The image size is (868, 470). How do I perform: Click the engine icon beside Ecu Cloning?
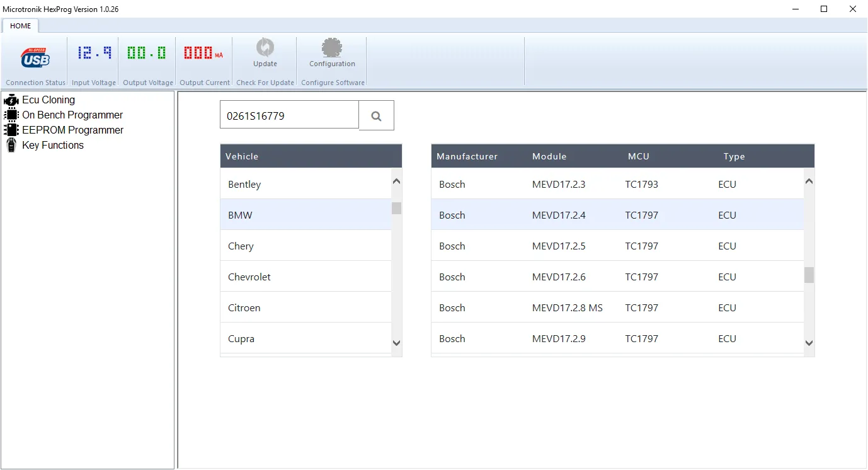click(x=11, y=100)
